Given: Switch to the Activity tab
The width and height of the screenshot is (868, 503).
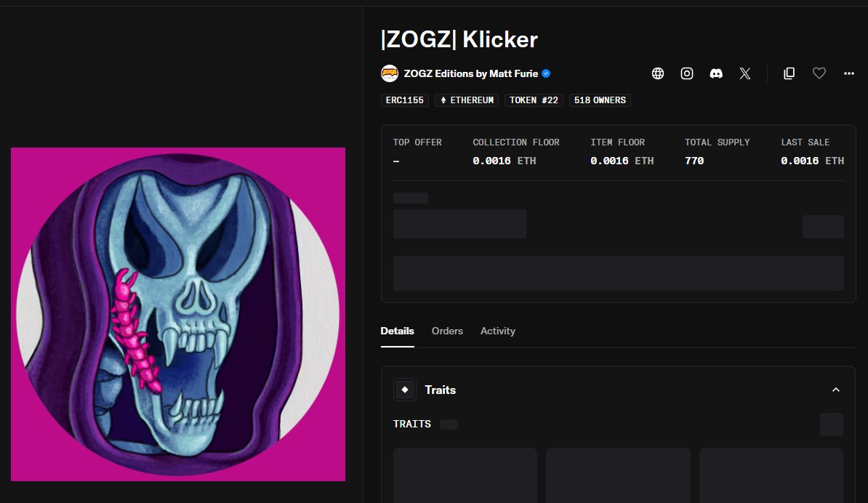Looking at the screenshot, I should (498, 331).
